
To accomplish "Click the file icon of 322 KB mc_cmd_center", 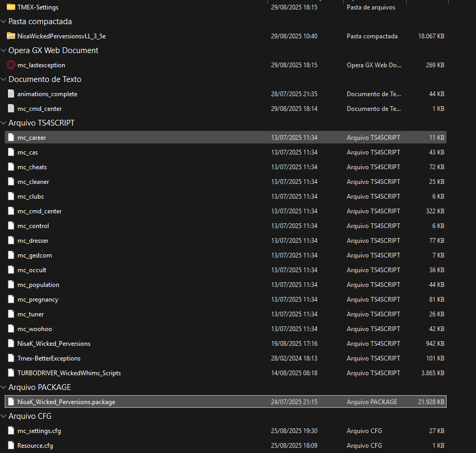I will pos(11,211).
